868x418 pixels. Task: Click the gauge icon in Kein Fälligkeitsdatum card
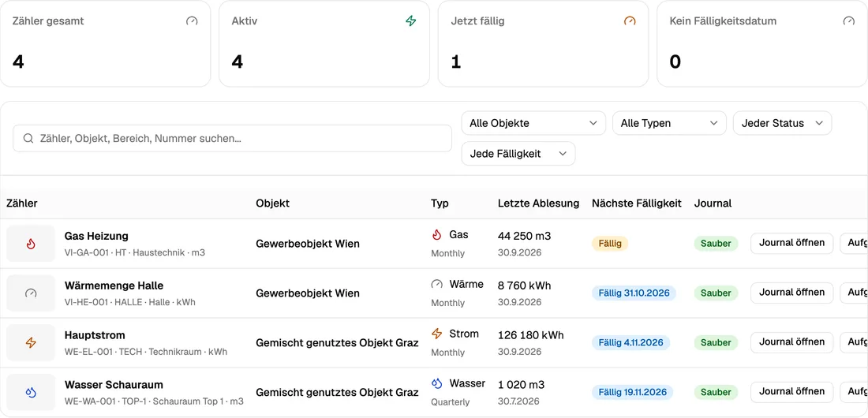[x=848, y=21]
